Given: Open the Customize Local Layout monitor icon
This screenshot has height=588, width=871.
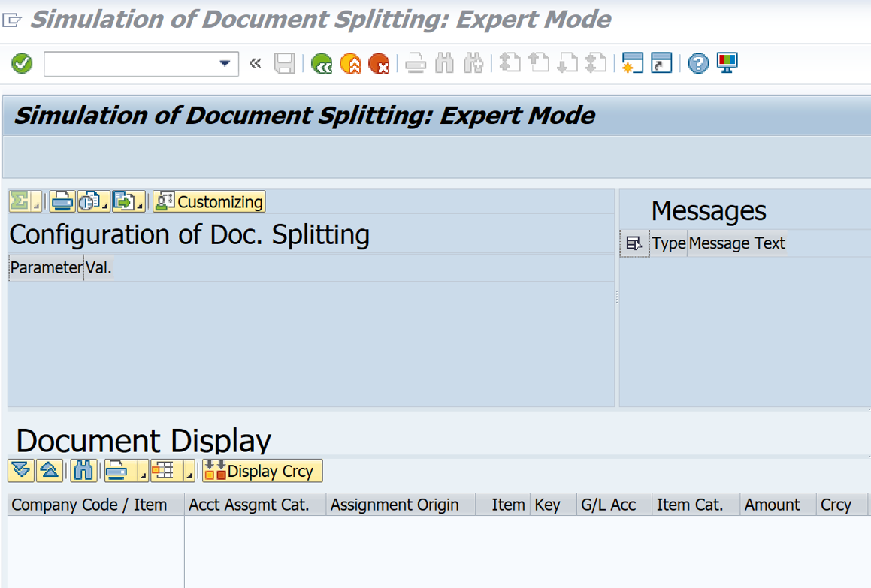Looking at the screenshot, I should (x=727, y=63).
